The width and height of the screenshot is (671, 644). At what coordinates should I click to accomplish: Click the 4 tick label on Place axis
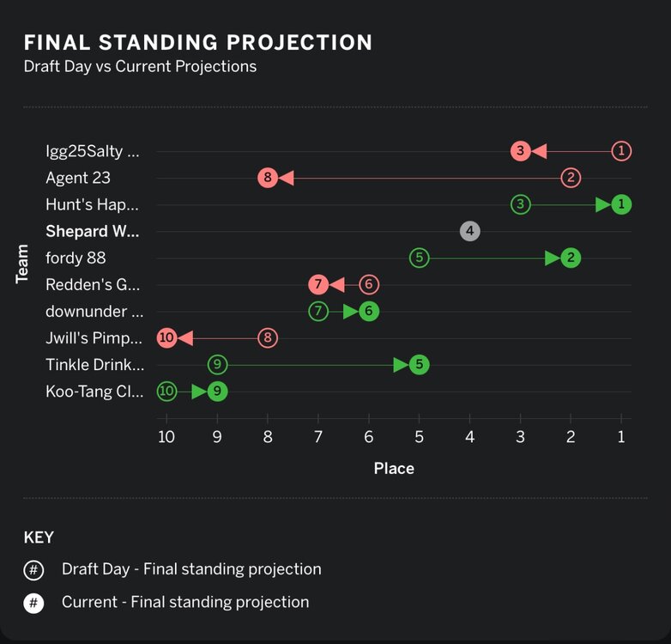pyautogui.click(x=469, y=437)
